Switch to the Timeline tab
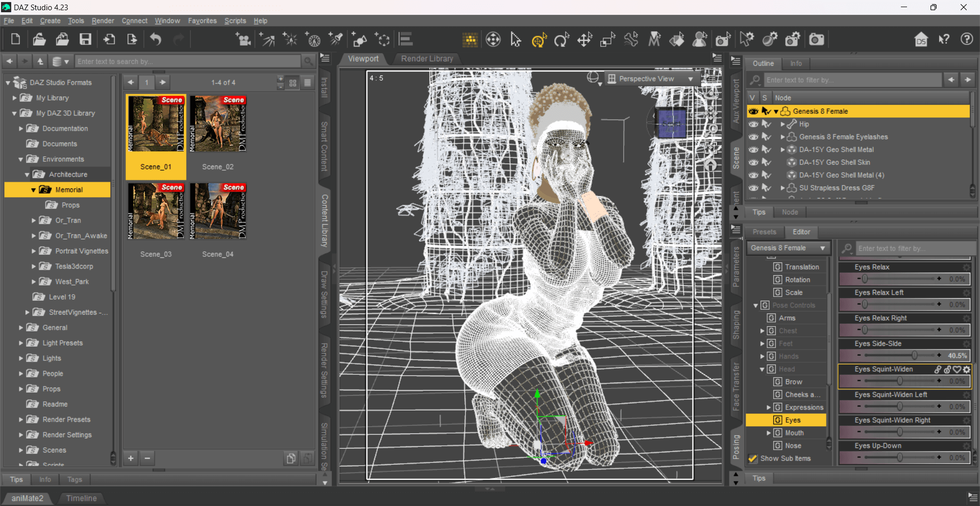The height and width of the screenshot is (506, 980). 81,498
